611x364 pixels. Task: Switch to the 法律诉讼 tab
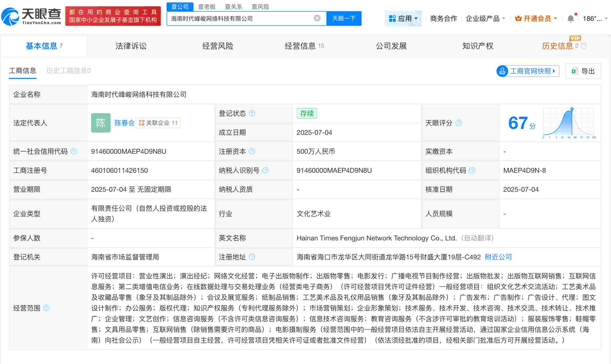(x=131, y=46)
